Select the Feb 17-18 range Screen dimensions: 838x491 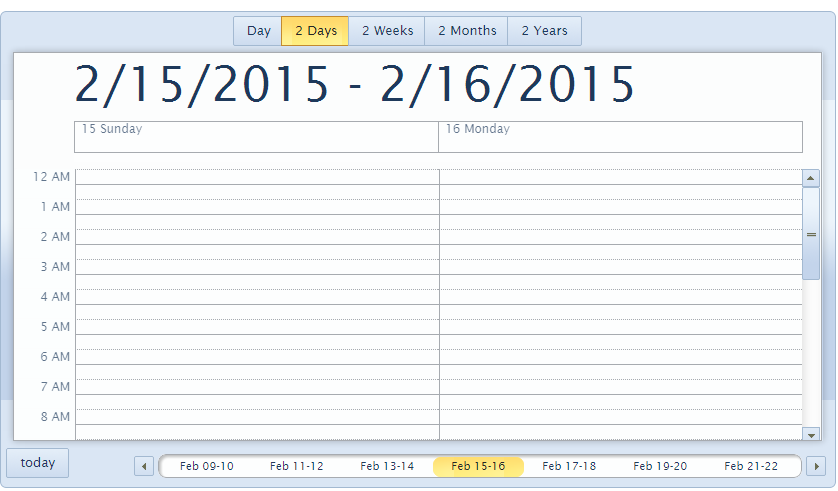[569, 466]
